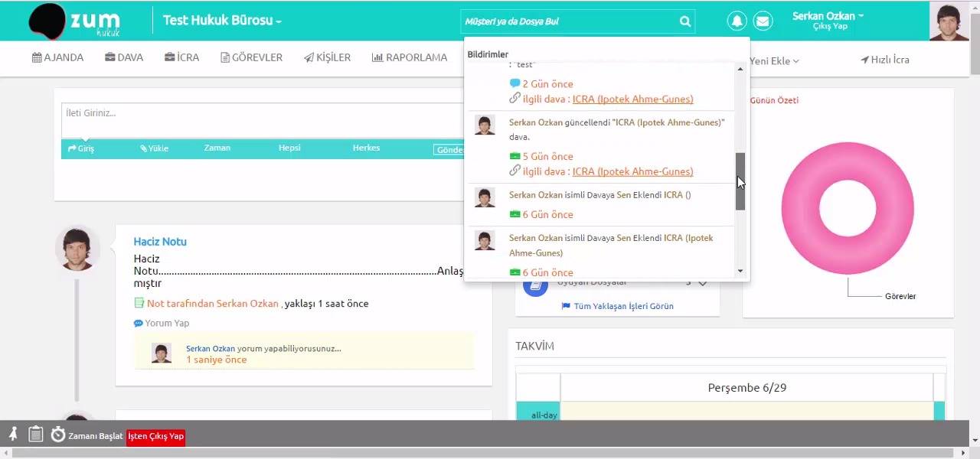Image resolution: width=980 pixels, height=459 pixels.
Task: Open Tüm Yaklaşan İşleri Görün link
Action: coord(618,306)
